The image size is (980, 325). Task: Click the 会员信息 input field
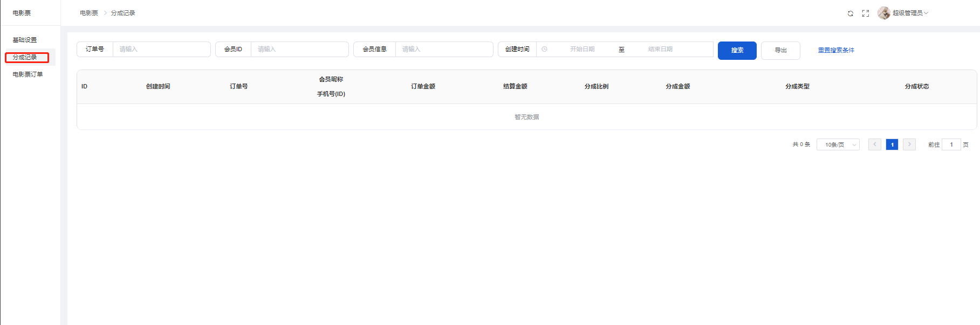coord(443,49)
